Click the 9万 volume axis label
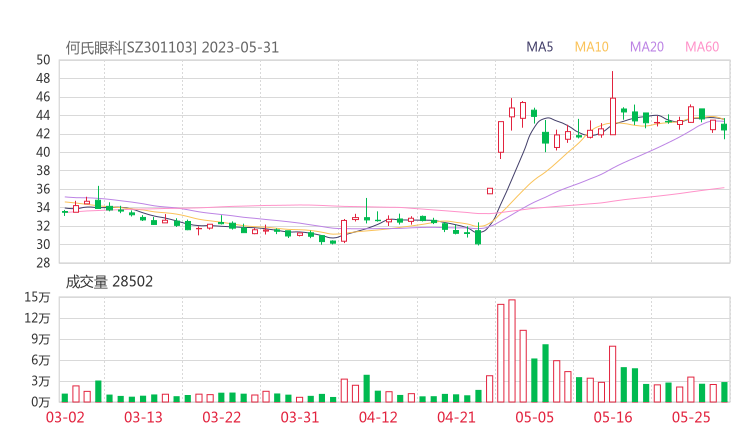This screenshot has width=740, height=440. tap(41, 339)
